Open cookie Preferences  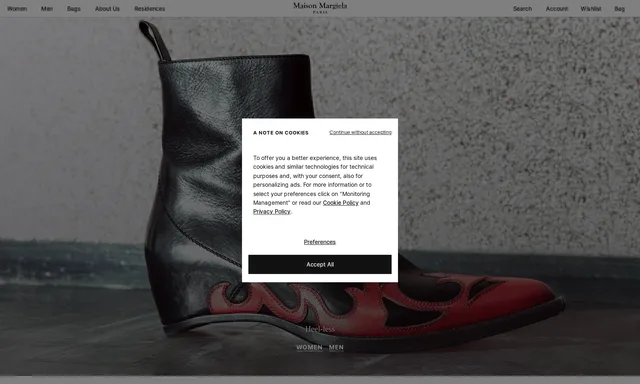coord(320,242)
